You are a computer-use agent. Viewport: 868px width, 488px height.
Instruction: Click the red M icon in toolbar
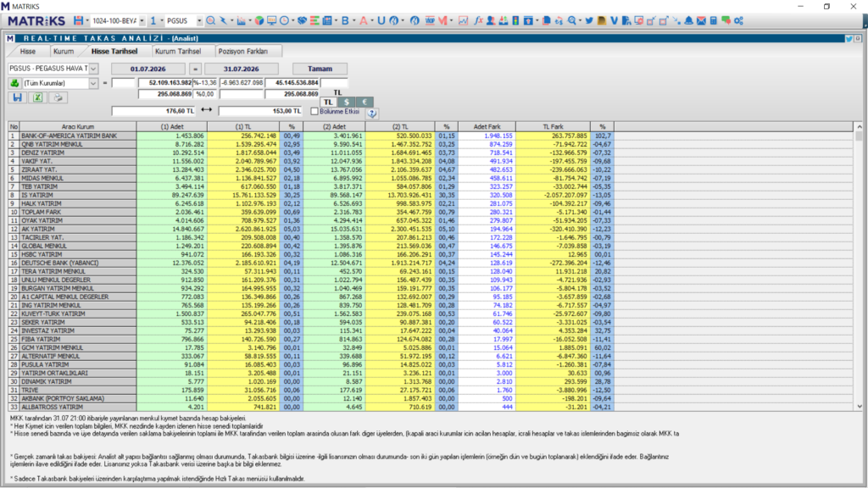[442, 20]
